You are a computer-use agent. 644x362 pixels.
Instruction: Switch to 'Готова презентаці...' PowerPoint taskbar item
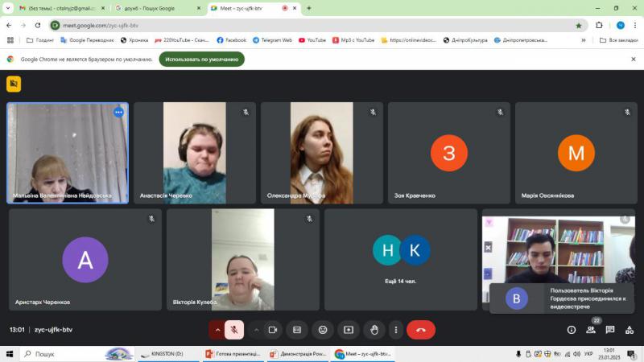[233, 354]
